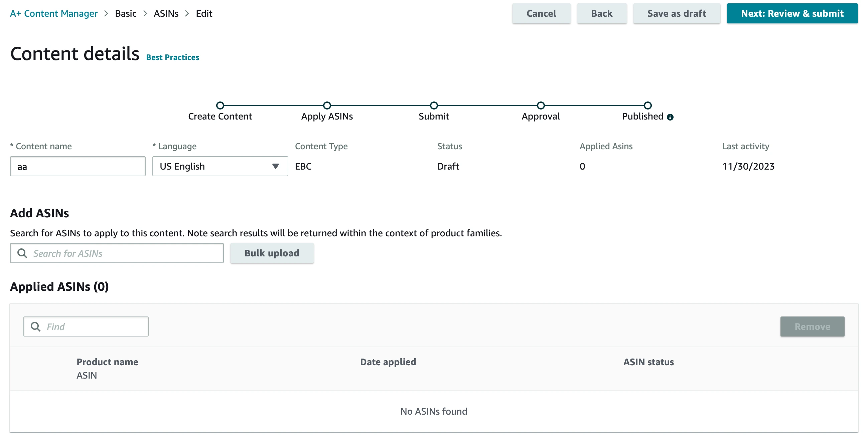Click the Published info icon
The image size is (868, 438).
pos(670,117)
